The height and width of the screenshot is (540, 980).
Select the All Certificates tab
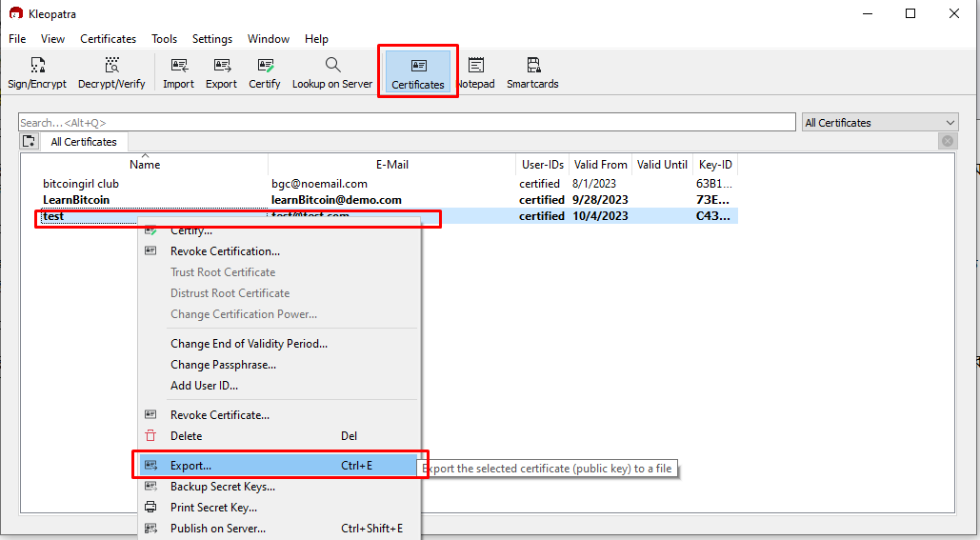(84, 142)
